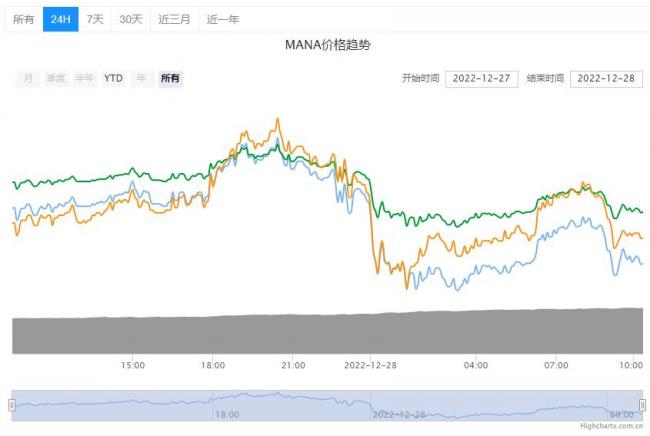This screenshot has height=436, width=650.
Task: Open the 近三月 tab
Action: click(174, 19)
